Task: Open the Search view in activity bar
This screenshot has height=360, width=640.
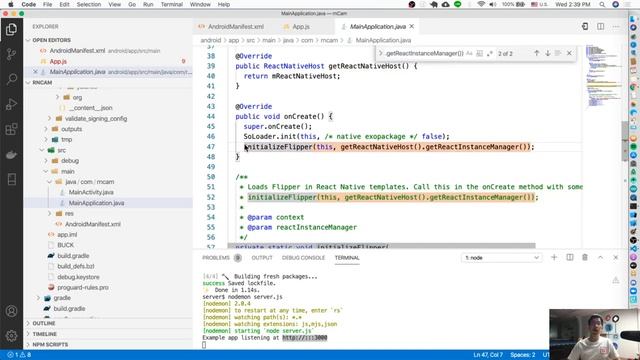Action: pos(11,79)
